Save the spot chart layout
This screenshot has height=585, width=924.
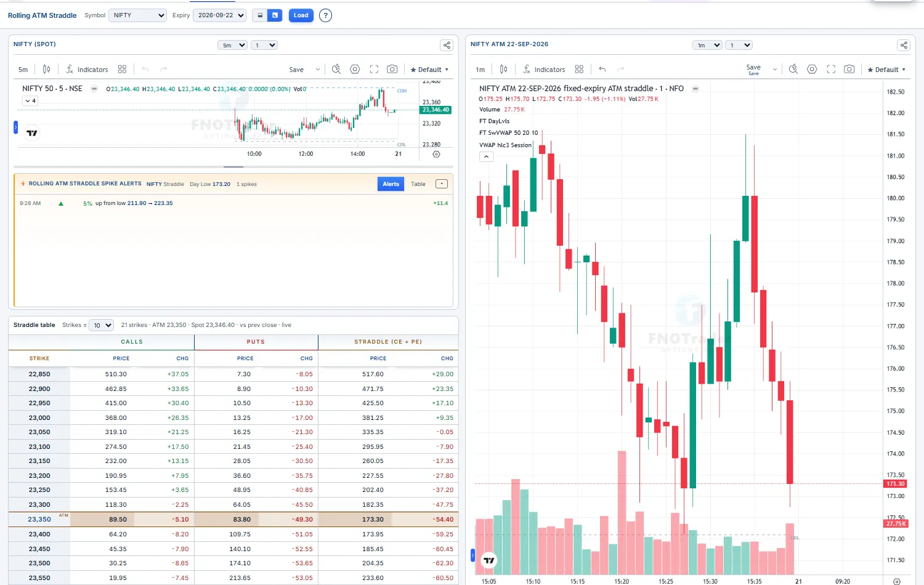tap(296, 70)
